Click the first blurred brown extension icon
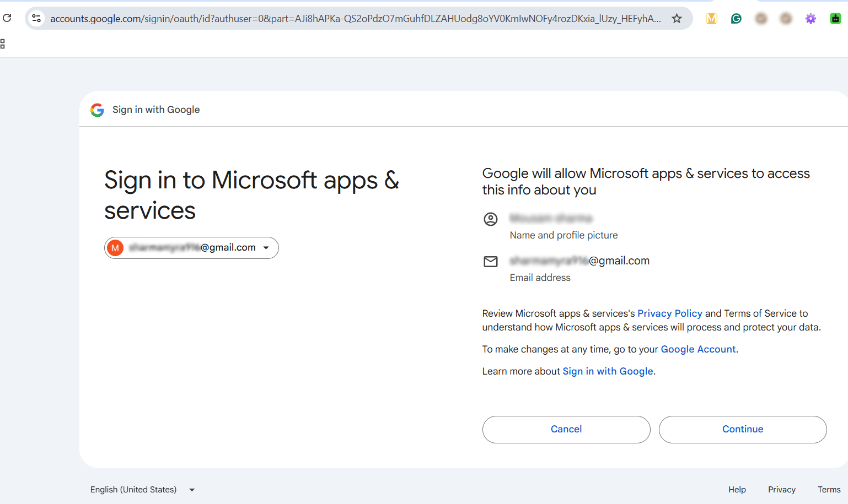The height and width of the screenshot is (504, 848). [x=761, y=18]
